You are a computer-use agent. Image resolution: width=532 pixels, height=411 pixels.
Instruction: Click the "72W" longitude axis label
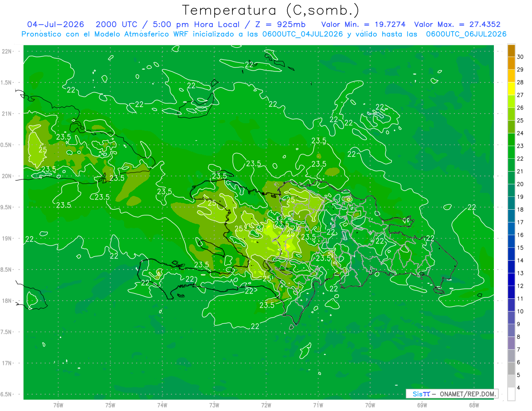[266, 405]
